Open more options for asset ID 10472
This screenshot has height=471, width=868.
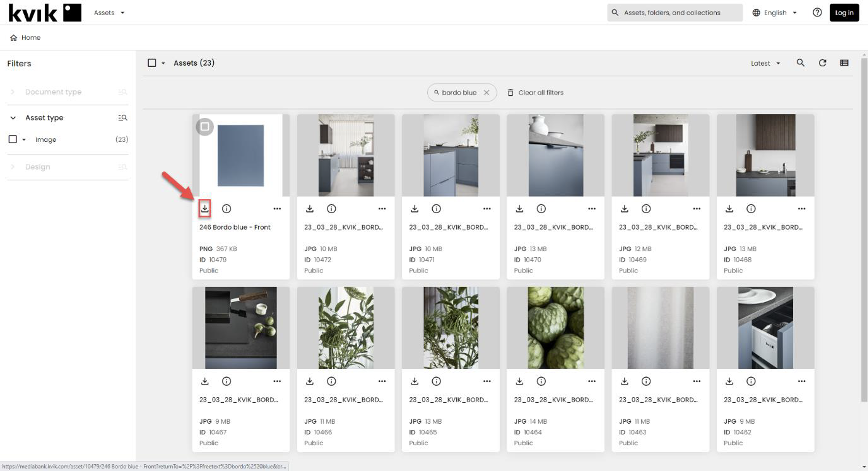[x=382, y=209]
